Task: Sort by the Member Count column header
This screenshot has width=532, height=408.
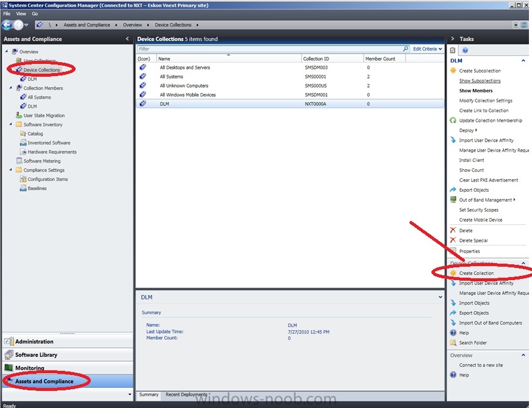Action: 384,58
